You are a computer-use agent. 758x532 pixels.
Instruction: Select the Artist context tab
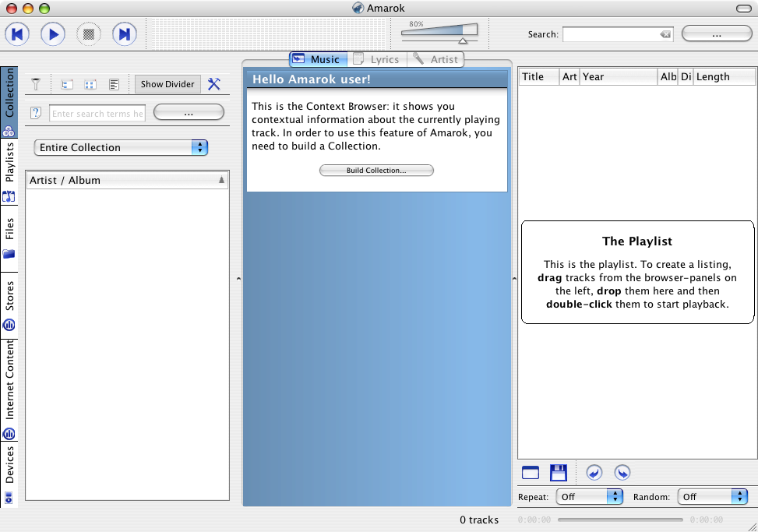coord(436,59)
